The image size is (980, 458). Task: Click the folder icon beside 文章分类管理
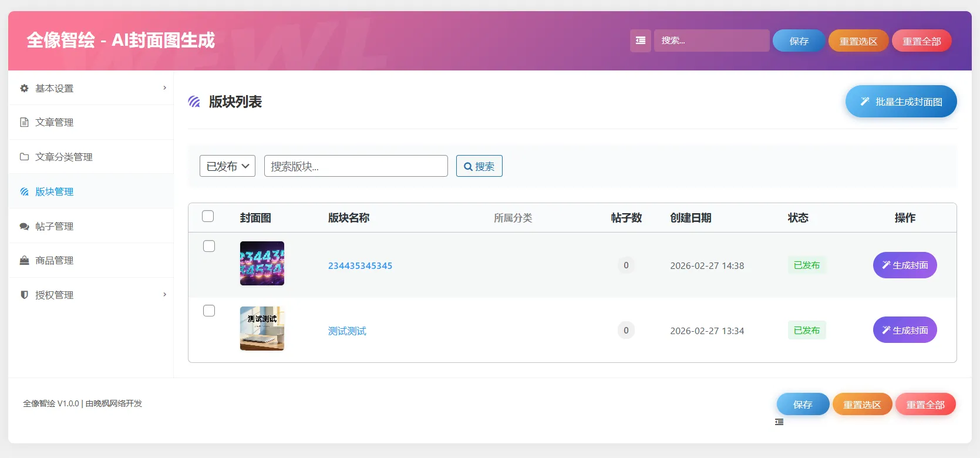click(x=24, y=157)
